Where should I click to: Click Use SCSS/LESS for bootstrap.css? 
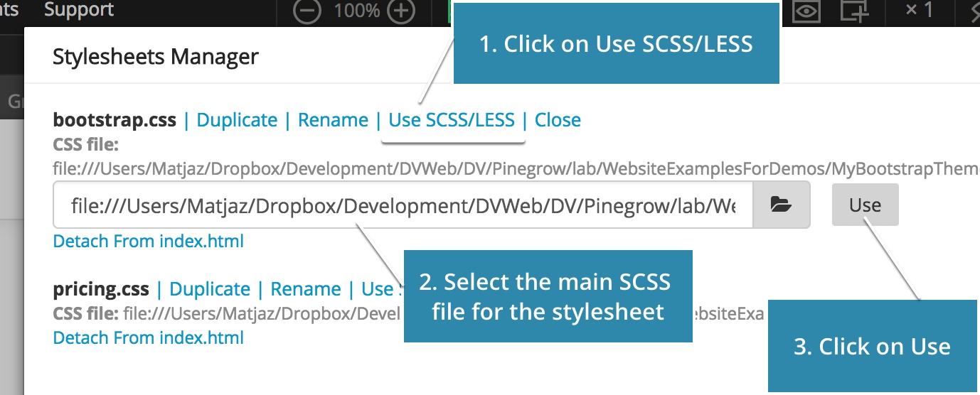tap(452, 120)
